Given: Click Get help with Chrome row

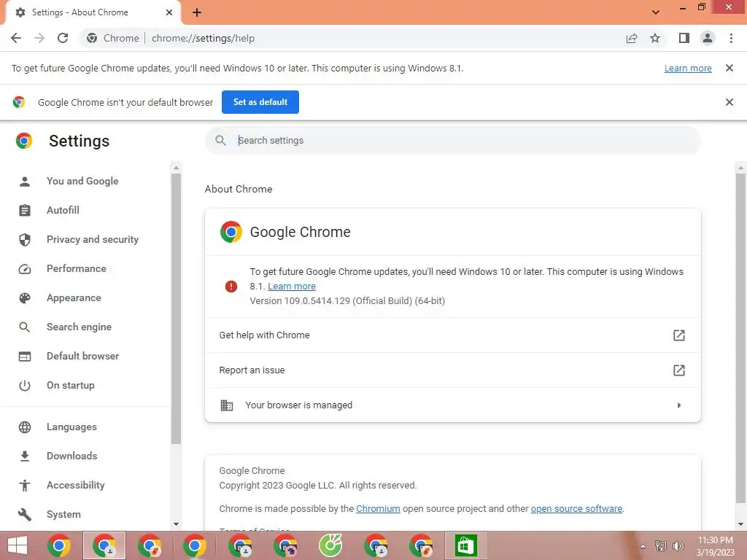Looking at the screenshot, I should pyautogui.click(x=452, y=335).
